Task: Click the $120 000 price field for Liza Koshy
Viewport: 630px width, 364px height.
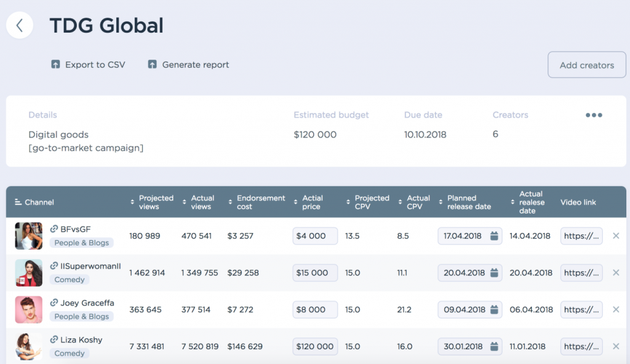Action: pos(315,347)
